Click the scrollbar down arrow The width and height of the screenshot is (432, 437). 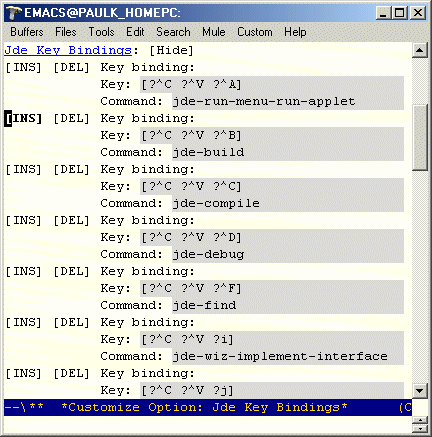pyautogui.click(x=420, y=390)
